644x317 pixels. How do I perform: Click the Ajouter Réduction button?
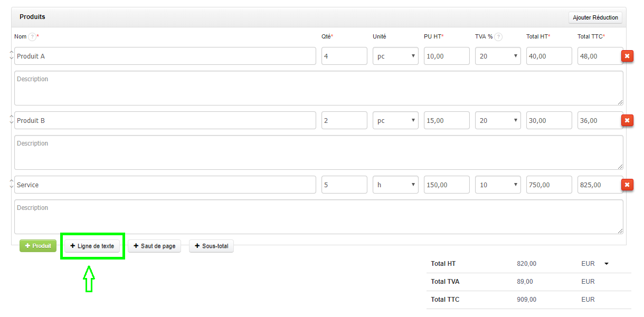(595, 17)
